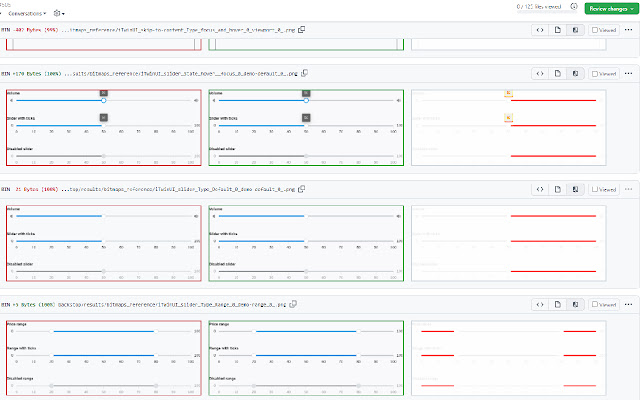Mark slider Type_Range png as Viewed
The image size is (640, 400).
604,304
